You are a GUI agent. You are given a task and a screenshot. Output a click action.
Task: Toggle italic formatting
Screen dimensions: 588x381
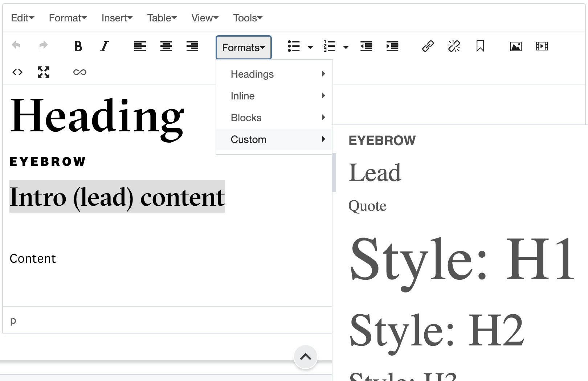[104, 46]
